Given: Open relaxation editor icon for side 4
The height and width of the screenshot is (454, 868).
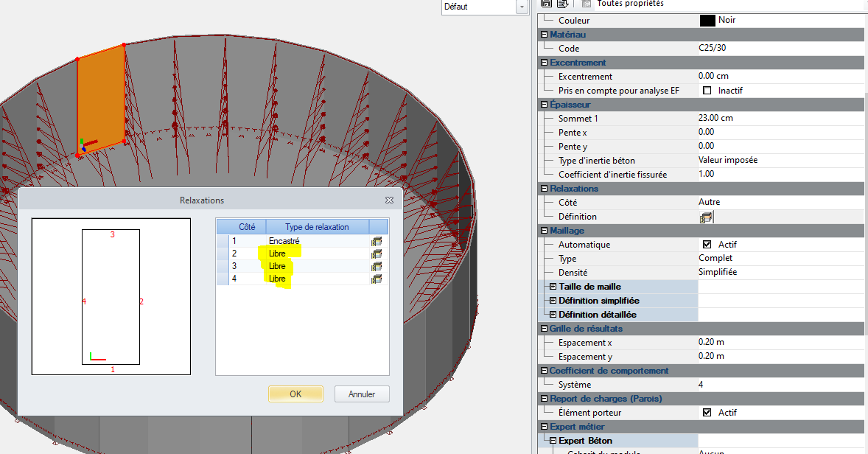Looking at the screenshot, I should [x=377, y=279].
